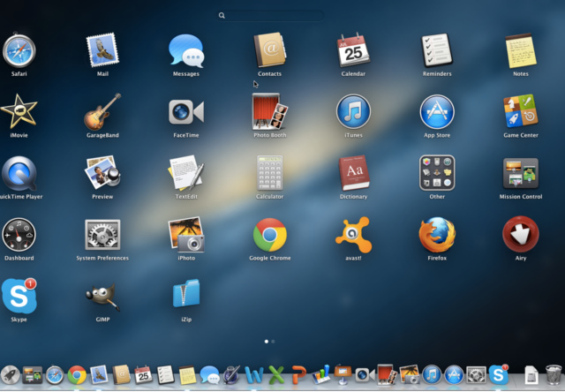Launch Microsoft Word from the Dock
Image resolution: width=565 pixels, height=392 pixels.
(254, 375)
